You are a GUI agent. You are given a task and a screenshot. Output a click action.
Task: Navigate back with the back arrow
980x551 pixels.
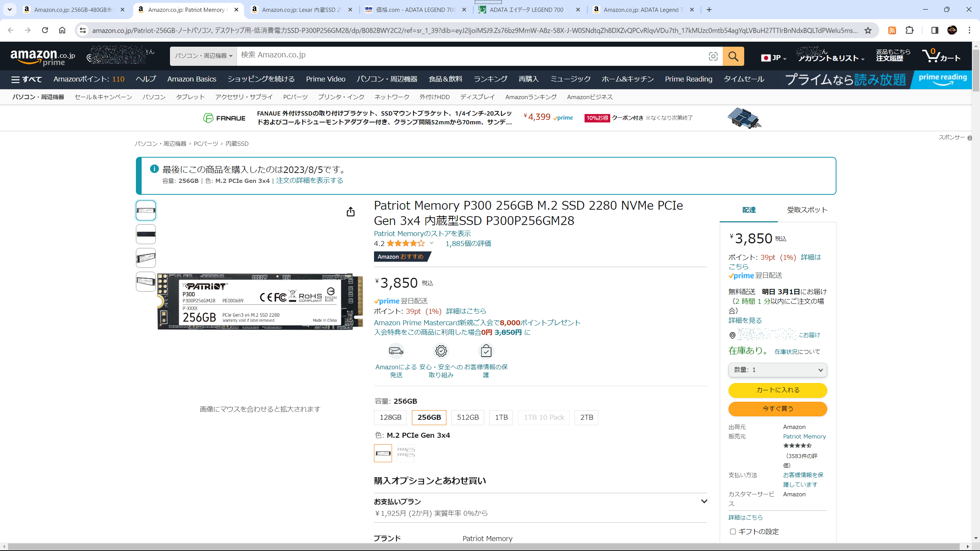pyautogui.click(x=11, y=30)
